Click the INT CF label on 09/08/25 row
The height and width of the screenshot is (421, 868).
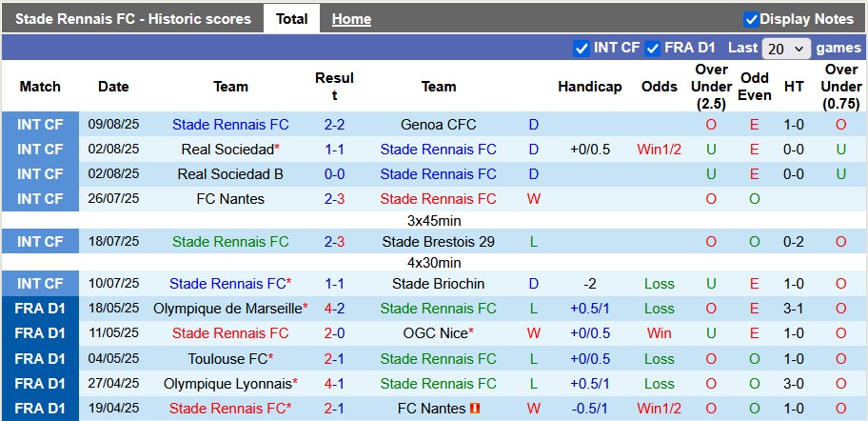click(40, 125)
